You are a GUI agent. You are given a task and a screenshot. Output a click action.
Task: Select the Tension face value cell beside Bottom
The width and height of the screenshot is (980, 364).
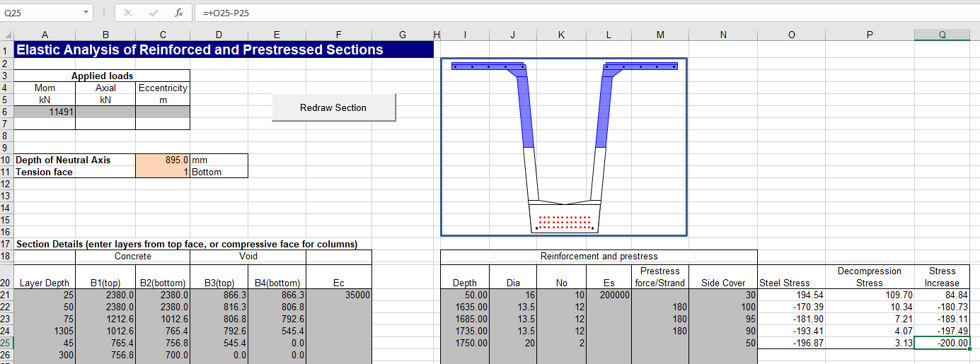point(163,172)
